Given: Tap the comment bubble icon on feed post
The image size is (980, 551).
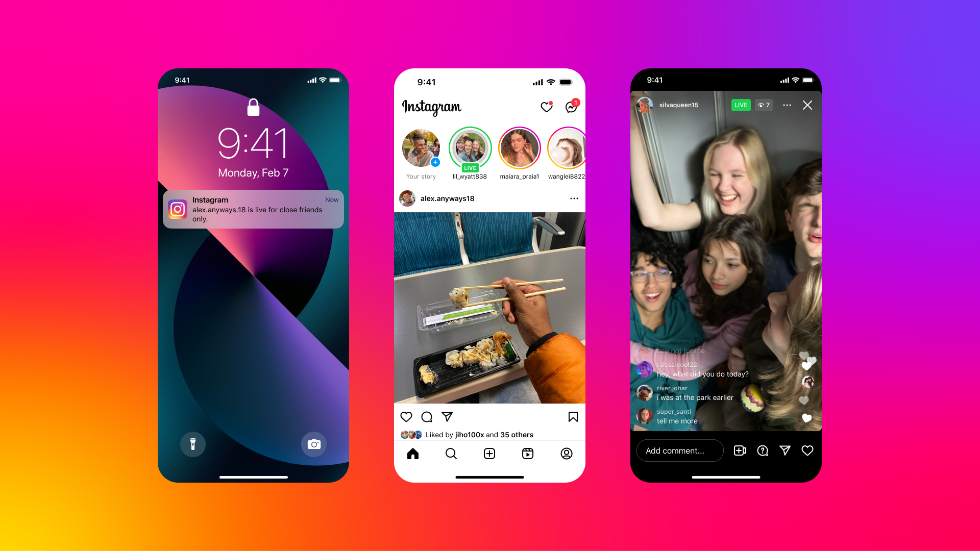Looking at the screenshot, I should pyautogui.click(x=426, y=417).
